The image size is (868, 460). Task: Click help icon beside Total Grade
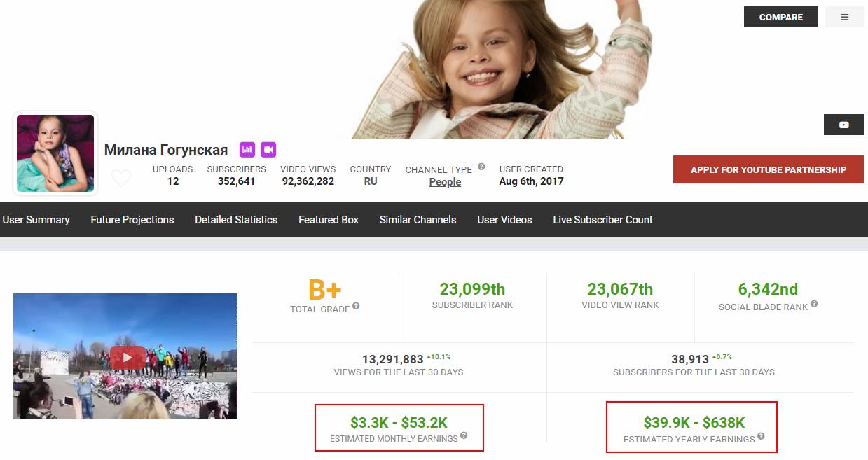(x=356, y=306)
